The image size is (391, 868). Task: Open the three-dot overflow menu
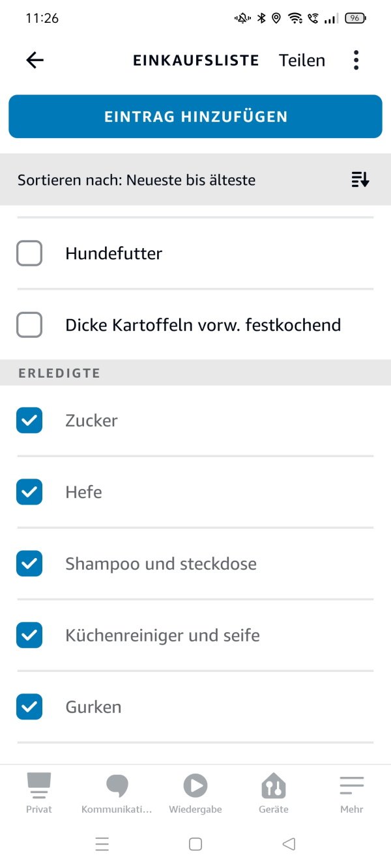(x=356, y=60)
